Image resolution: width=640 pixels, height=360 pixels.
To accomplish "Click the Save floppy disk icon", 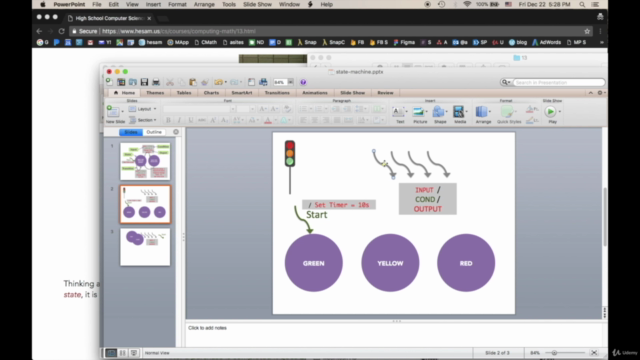I will pos(144,82).
